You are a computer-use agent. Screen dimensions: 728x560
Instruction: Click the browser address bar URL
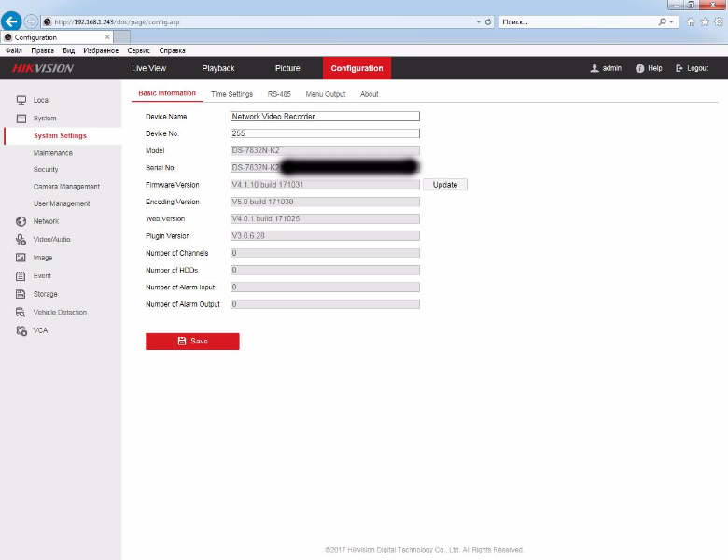(117, 21)
